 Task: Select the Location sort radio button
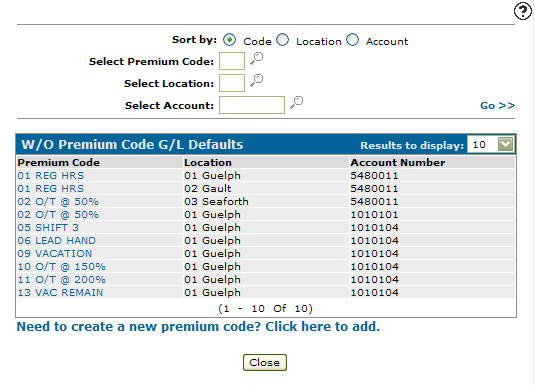[283, 40]
